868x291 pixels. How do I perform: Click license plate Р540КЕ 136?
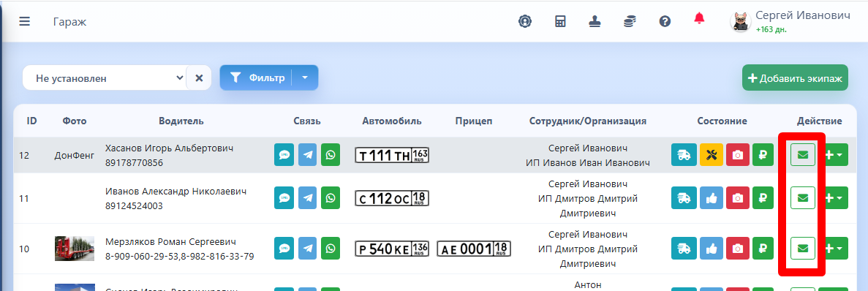[x=392, y=249]
